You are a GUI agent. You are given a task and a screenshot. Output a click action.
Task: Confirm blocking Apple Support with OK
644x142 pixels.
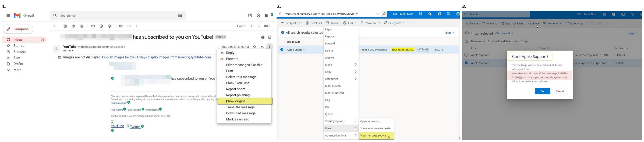pos(542,91)
